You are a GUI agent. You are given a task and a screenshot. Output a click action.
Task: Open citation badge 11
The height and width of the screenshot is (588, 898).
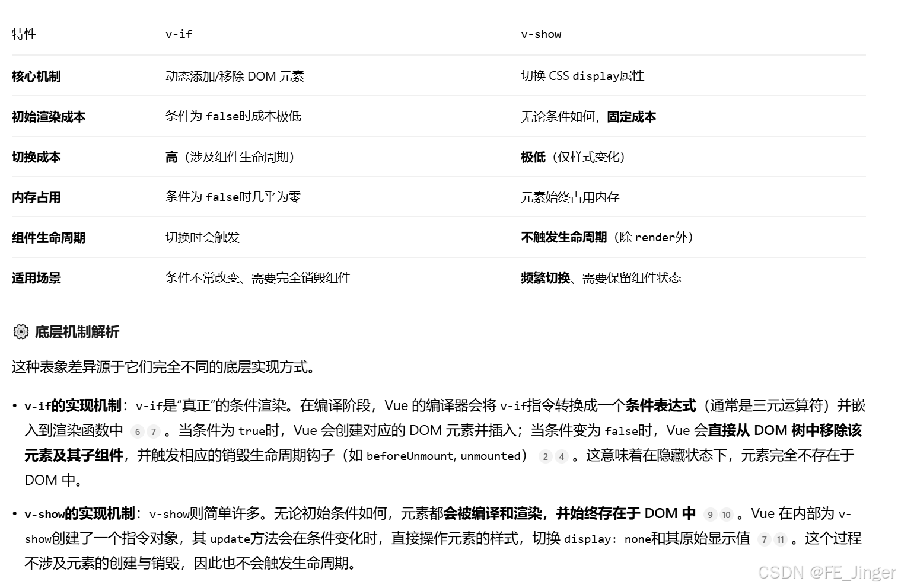(781, 539)
